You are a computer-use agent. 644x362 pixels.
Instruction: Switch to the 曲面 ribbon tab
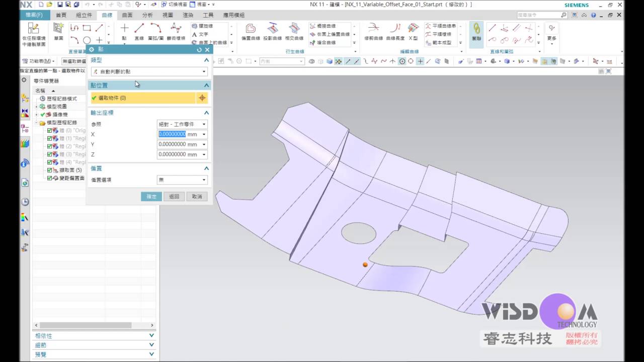pyautogui.click(x=127, y=15)
